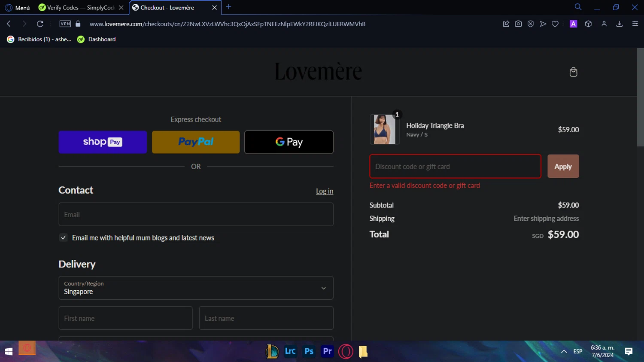The height and width of the screenshot is (362, 644).
Task: Click the page vertical scrollbar
Action: tap(640, 97)
